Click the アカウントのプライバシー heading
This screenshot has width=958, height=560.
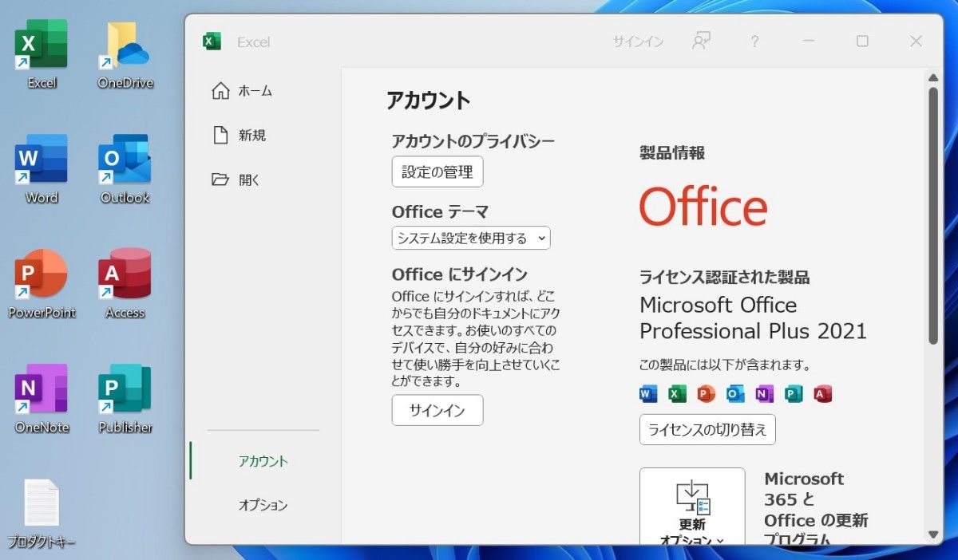[473, 141]
